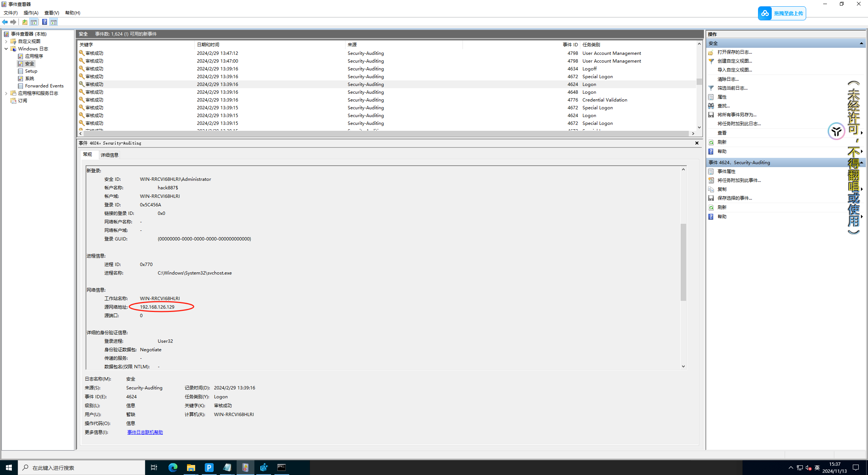Open the 帮助(H) menu

(x=73, y=13)
